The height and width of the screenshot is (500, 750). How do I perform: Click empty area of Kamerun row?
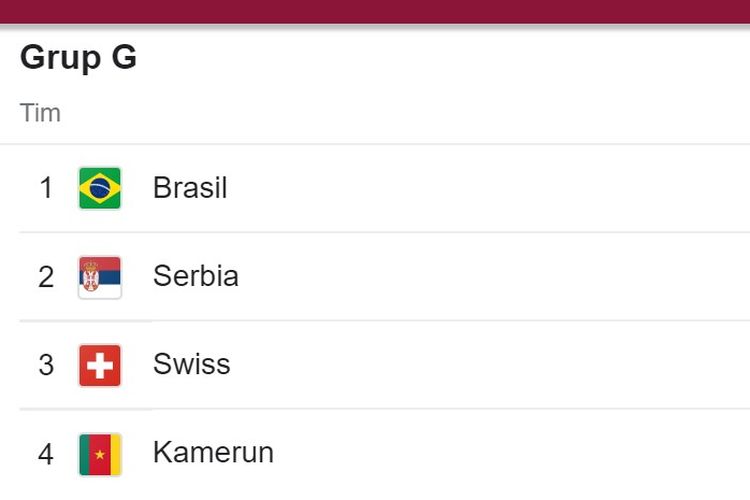[x=512, y=454]
